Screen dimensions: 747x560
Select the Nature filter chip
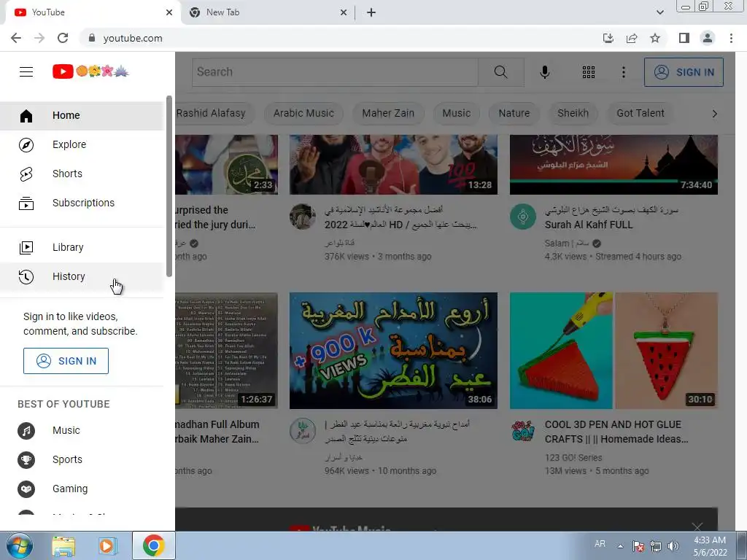point(514,113)
